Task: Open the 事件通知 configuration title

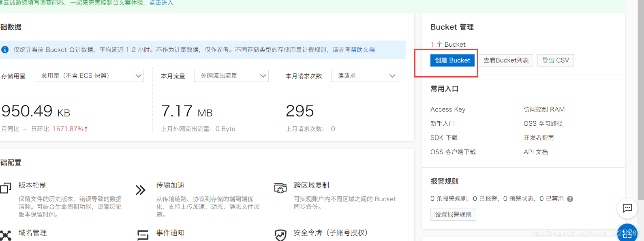Action: (170, 233)
